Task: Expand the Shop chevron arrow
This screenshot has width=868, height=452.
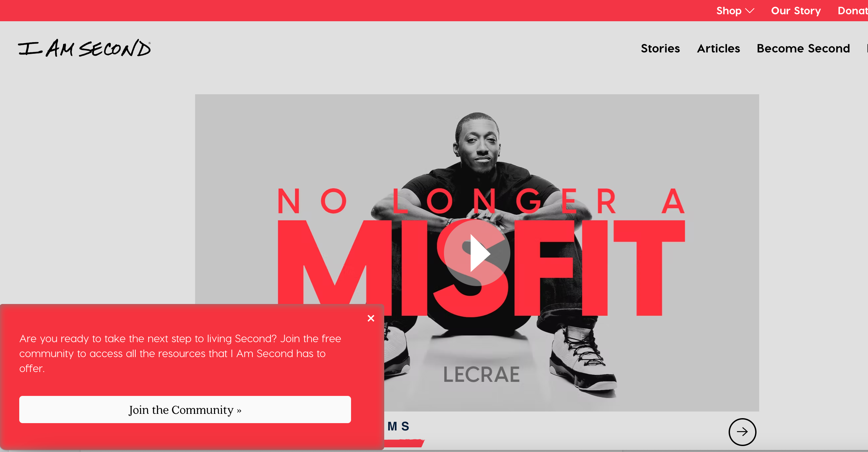Action: click(750, 11)
